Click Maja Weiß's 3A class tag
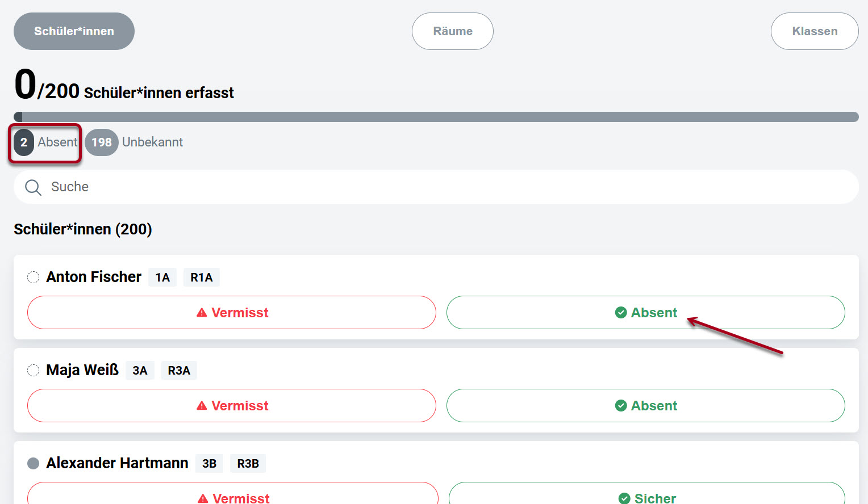 [x=140, y=371]
